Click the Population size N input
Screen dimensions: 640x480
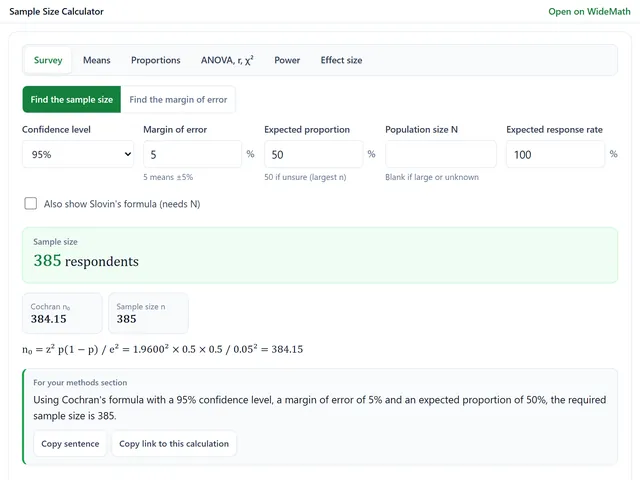coord(441,154)
